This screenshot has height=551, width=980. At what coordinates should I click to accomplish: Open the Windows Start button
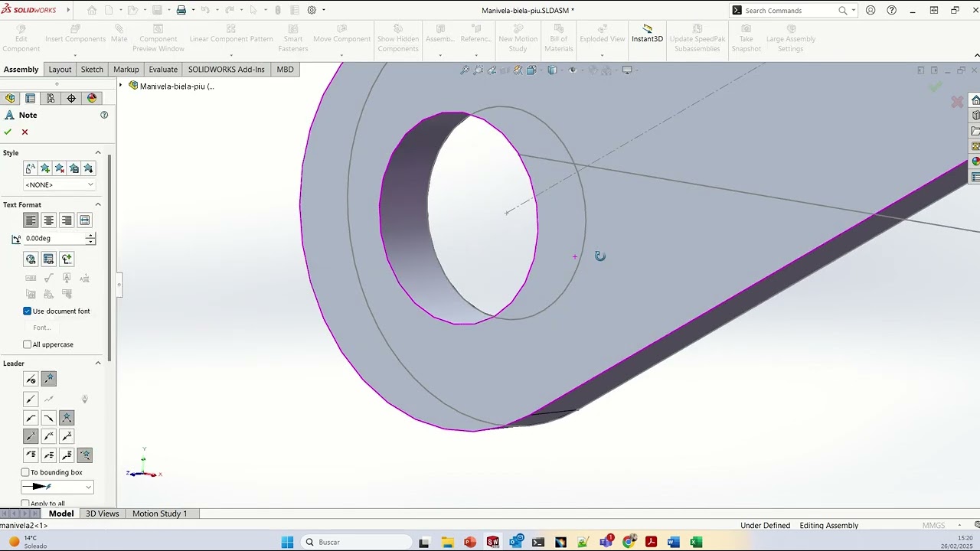(x=287, y=542)
